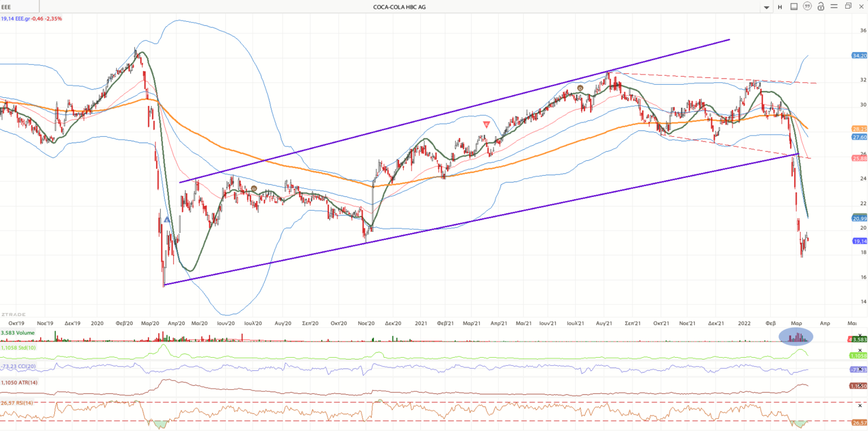The width and height of the screenshot is (868, 431).
Task: Toggle the bottom panel layout icon
Action: coord(794,7)
